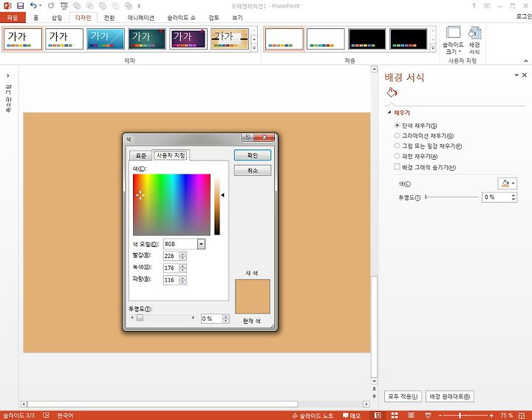Viewport: 532px width, 420px height.
Task: Open Customize Quick Access Toolbar dropdown
Action: pyautogui.click(x=139, y=6)
